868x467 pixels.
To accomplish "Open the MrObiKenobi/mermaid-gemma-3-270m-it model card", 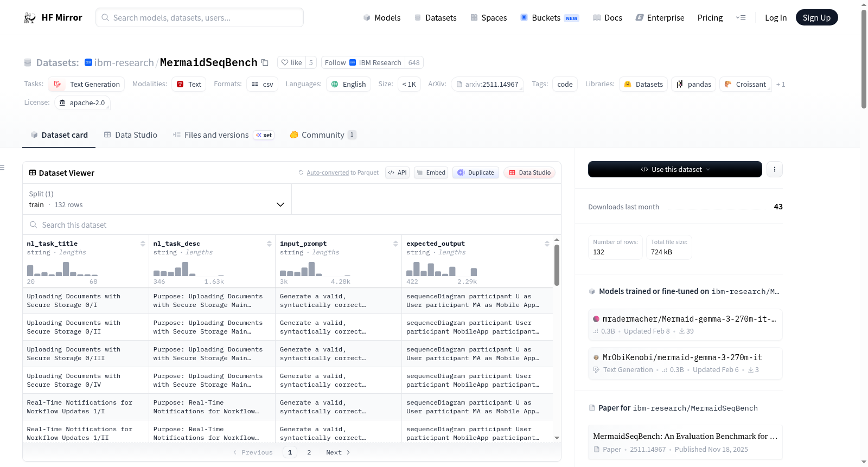I will [685, 363].
